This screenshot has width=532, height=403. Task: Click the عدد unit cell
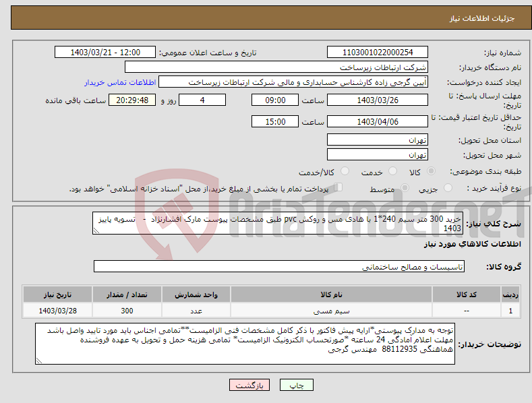click(x=196, y=311)
